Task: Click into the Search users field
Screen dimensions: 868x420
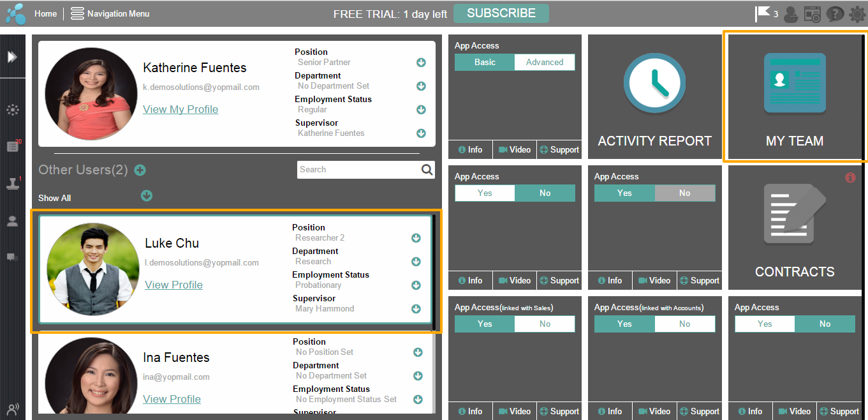Action: click(366, 170)
